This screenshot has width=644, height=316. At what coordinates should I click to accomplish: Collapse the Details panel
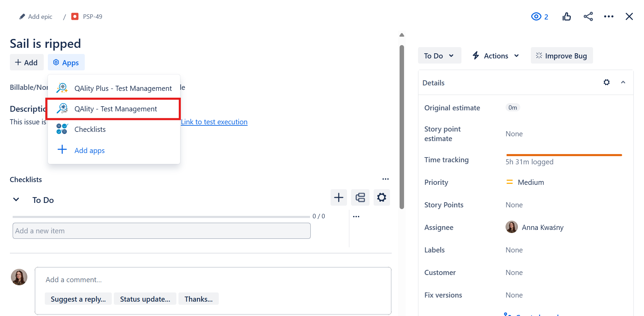tap(623, 82)
